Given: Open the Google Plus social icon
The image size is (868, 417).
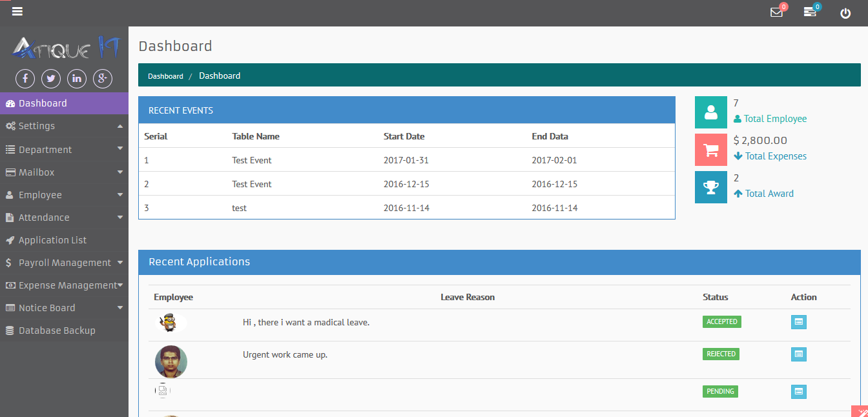Looking at the screenshot, I should (x=102, y=78).
